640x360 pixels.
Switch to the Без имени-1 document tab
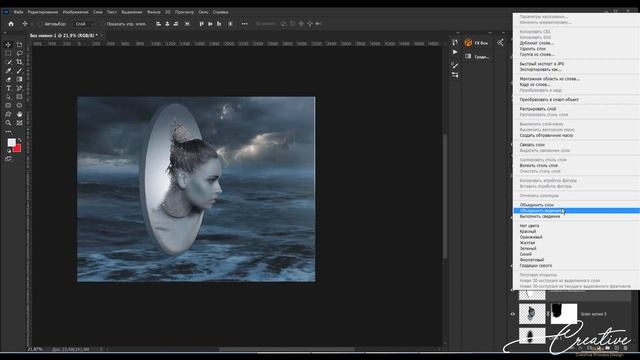pyautogui.click(x=64, y=36)
